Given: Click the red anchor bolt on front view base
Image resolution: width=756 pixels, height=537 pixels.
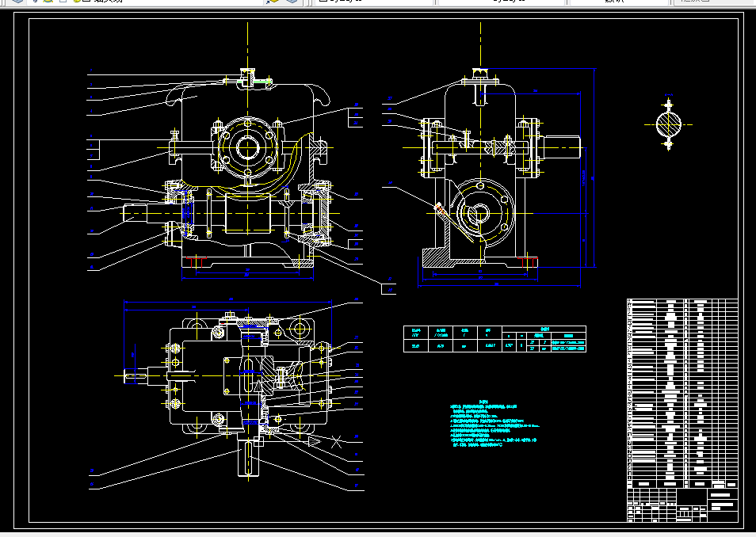Looking at the screenshot, I should (197, 261).
